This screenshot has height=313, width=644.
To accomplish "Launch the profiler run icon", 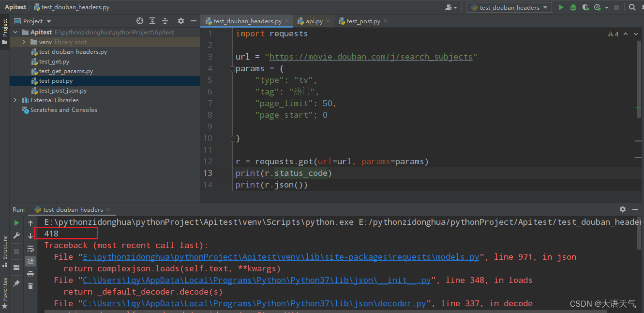I will coord(597,7).
